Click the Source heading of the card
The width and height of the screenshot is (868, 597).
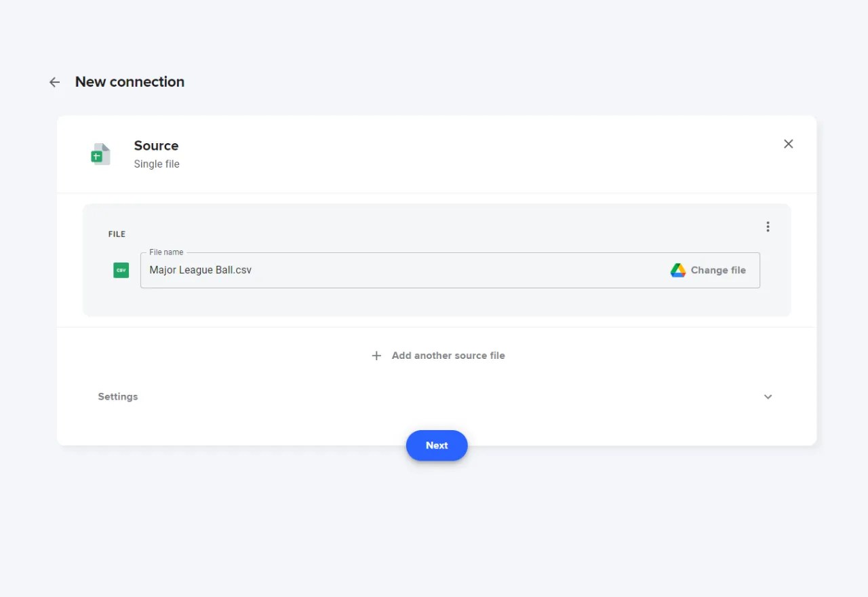156,145
